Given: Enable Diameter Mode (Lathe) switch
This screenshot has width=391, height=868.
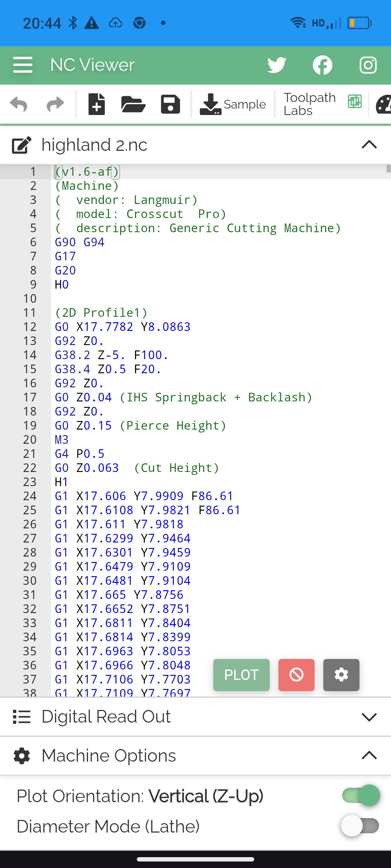Looking at the screenshot, I should tap(361, 826).
